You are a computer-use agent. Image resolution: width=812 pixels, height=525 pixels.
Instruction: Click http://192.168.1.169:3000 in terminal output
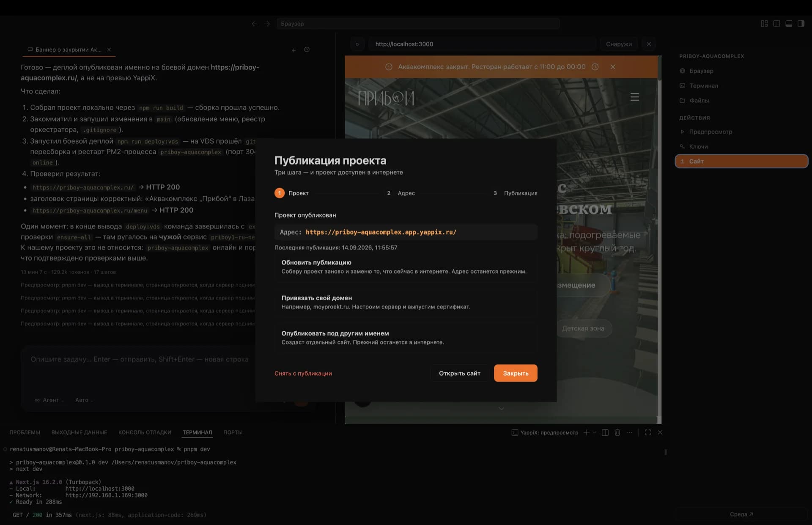pos(106,495)
